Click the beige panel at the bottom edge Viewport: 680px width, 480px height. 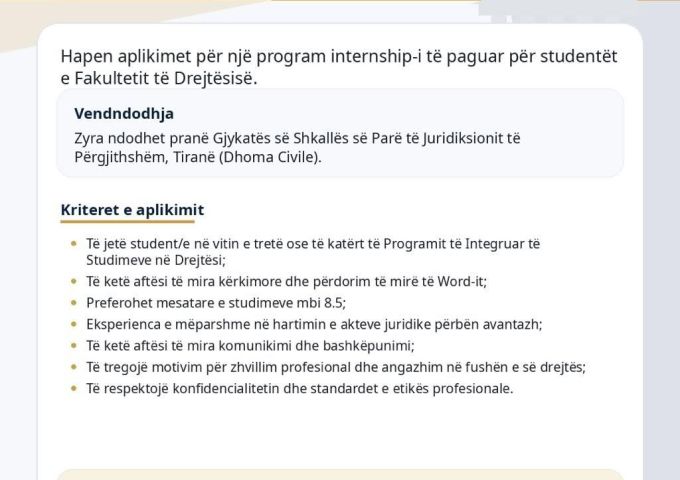point(340,474)
